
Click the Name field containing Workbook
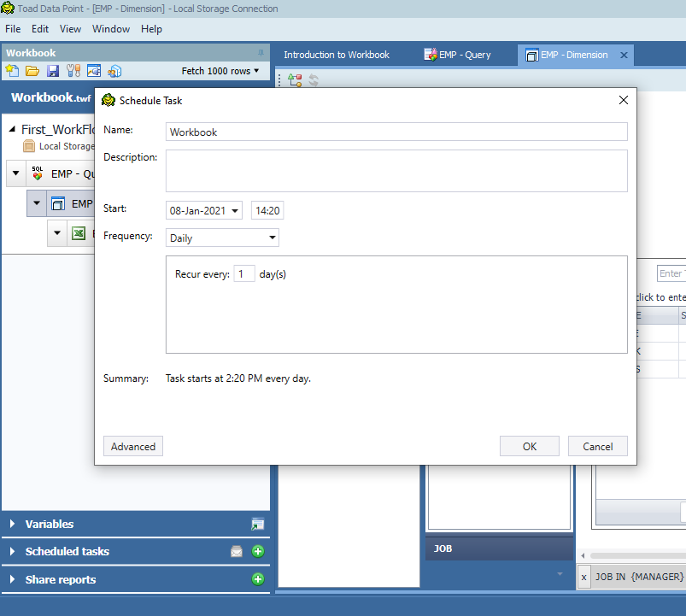pyautogui.click(x=396, y=132)
